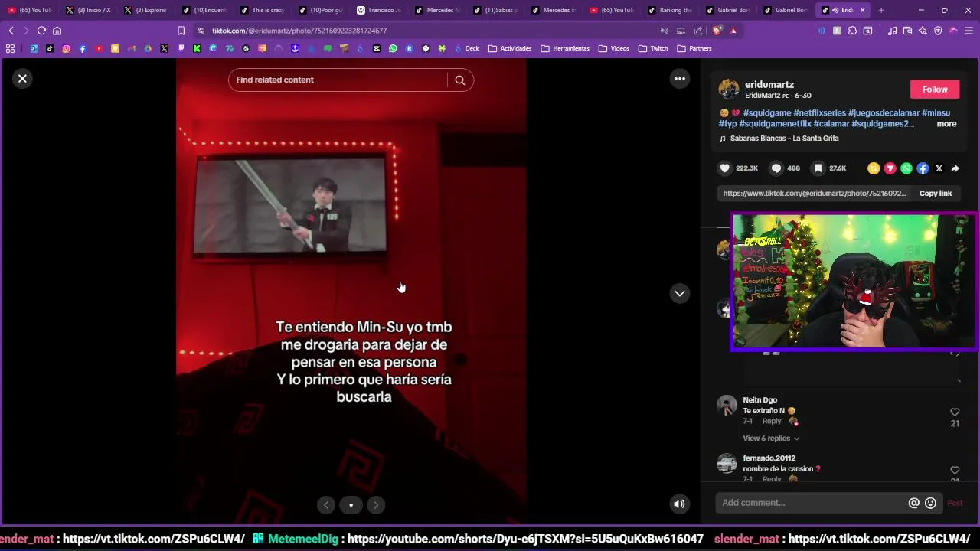Switch to the Francisco Wikipedia tab
The width and height of the screenshot is (980, 551).
(378, 10)
